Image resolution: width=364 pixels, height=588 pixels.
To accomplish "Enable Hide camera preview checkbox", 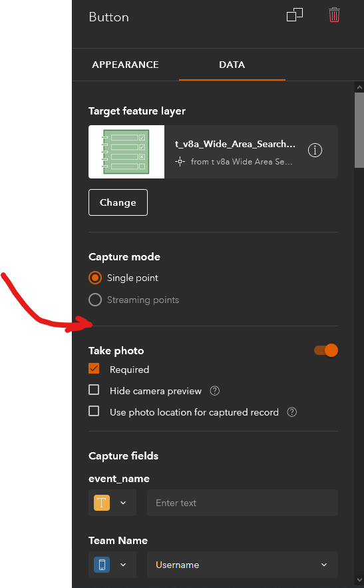I will (94, 390).
